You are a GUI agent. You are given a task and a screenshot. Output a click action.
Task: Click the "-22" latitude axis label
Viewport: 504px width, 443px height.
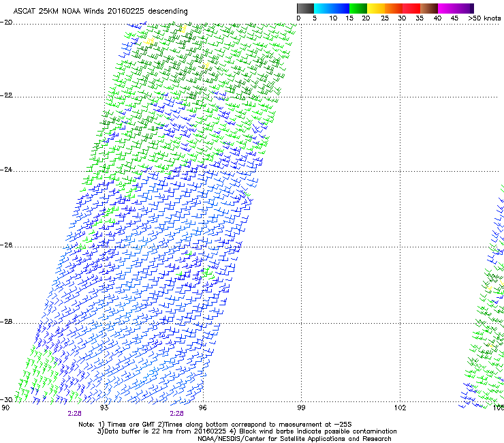pyautogui.click(x=6, y=95)
